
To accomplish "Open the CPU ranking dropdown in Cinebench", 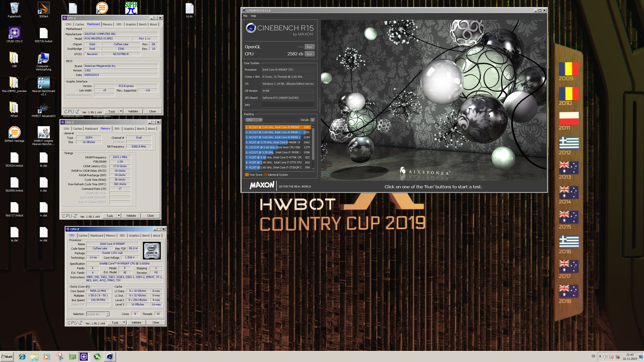I will pyautogui.click(x=254, y=120).
